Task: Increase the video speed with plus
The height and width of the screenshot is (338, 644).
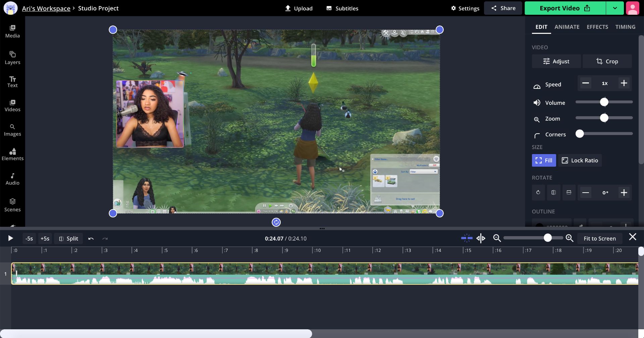Action: (x=624, y=83)
